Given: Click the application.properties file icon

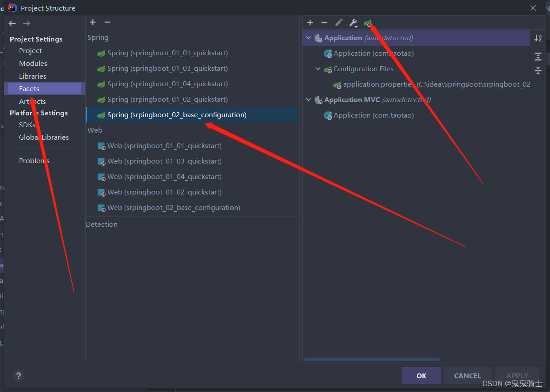Looking at the screenshot, I should [x=337, y=85].
